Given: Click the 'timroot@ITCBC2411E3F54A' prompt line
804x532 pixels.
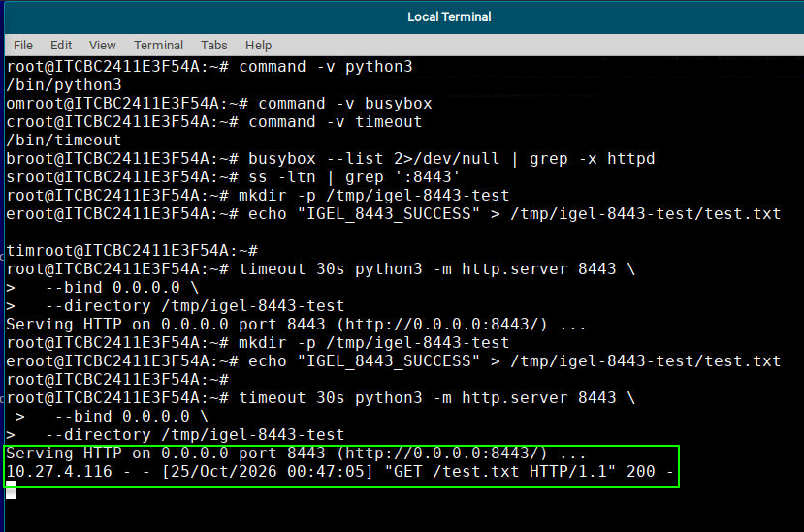Looking at the screenshot, I should [132, 251].
